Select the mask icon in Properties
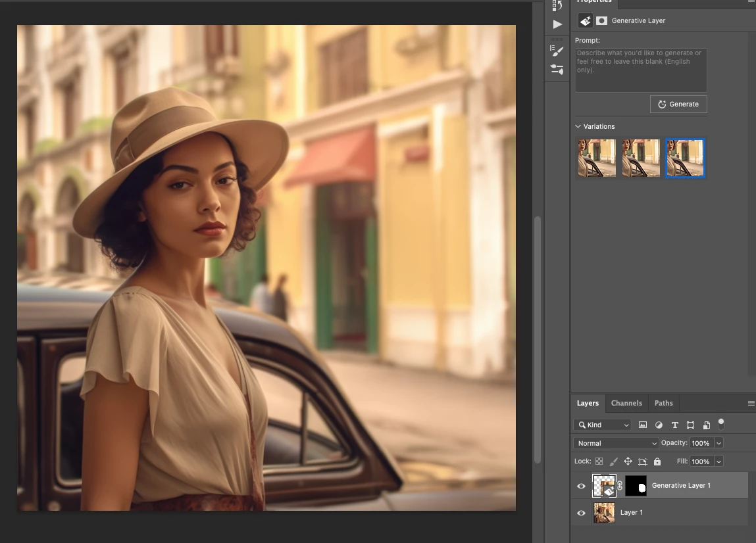 (x=601, y=20)
